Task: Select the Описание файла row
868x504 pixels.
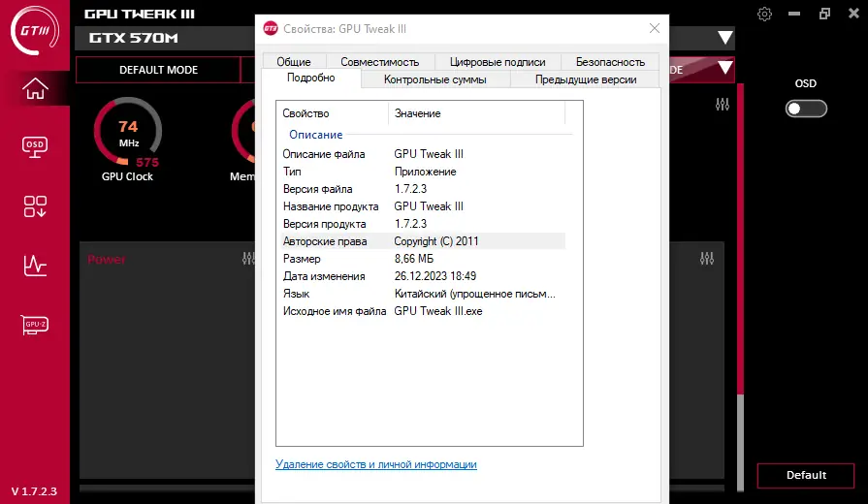Action: [424, 154]
